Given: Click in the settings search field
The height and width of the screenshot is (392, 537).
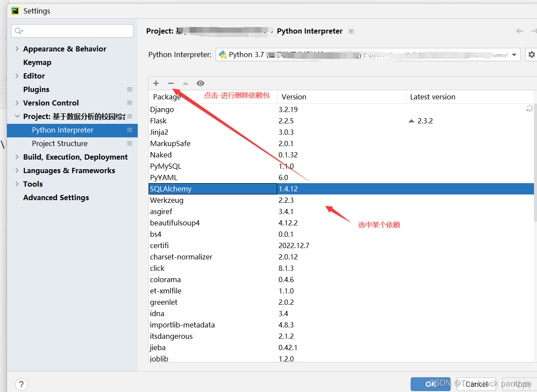Looking at the screenshot, I should (76, 31).
